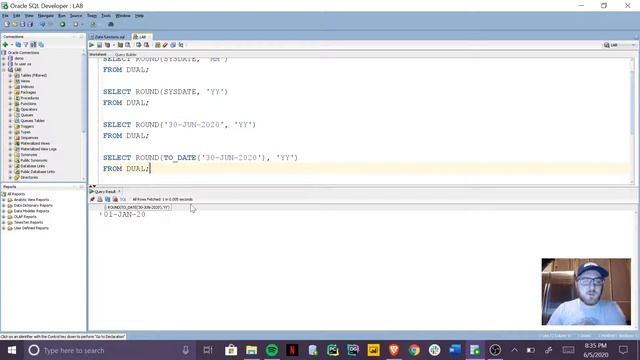This screenshot has width=640, height=360.
Task: Click the Filter funnel icon in Connections
Action: 26,44
